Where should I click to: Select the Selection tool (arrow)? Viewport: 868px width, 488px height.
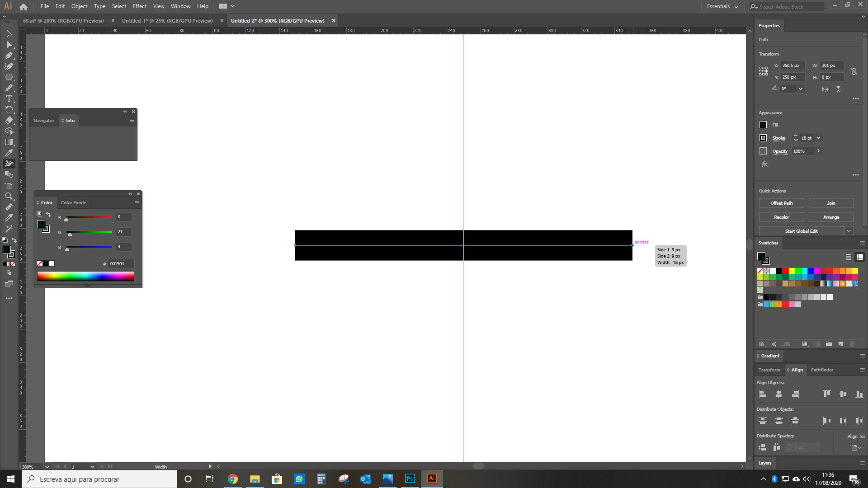(9, 33)
